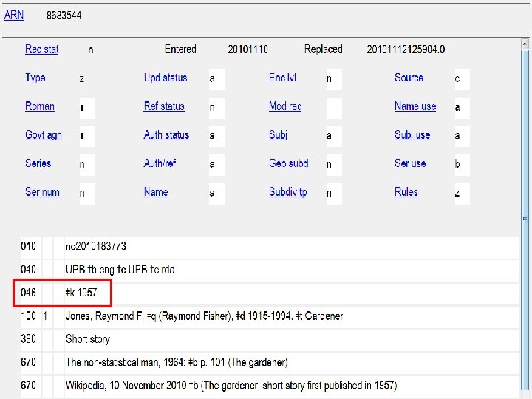Image resolution: width=532 pixels, height=399 pixels.
Task: Click the 046 field containing 1957
Action: click(81, 293)
